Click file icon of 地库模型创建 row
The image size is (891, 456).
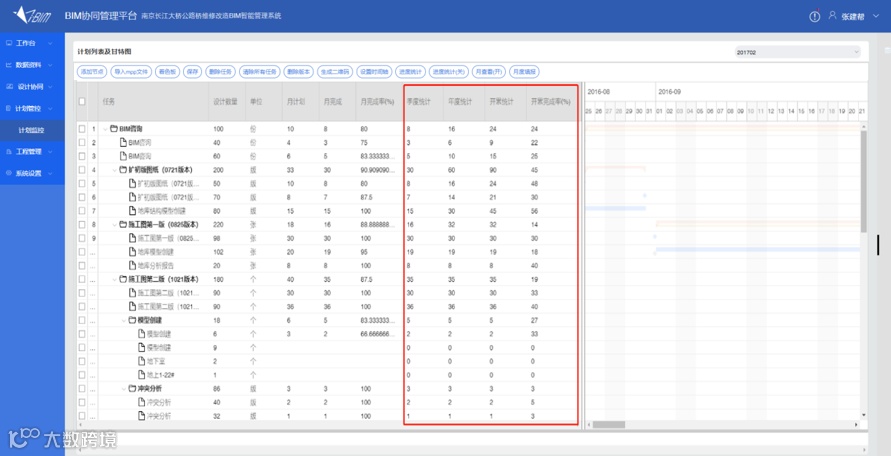click(x=132, y=251)
